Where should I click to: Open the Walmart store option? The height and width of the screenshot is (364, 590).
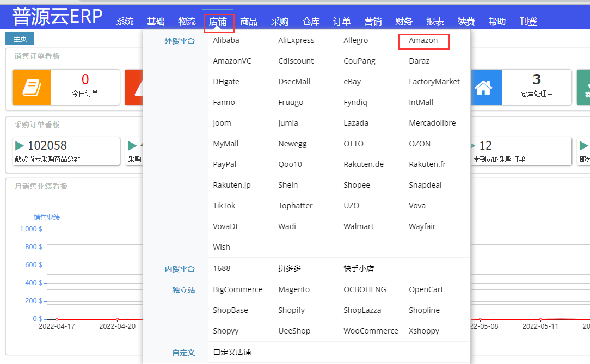tap(359, 227)
